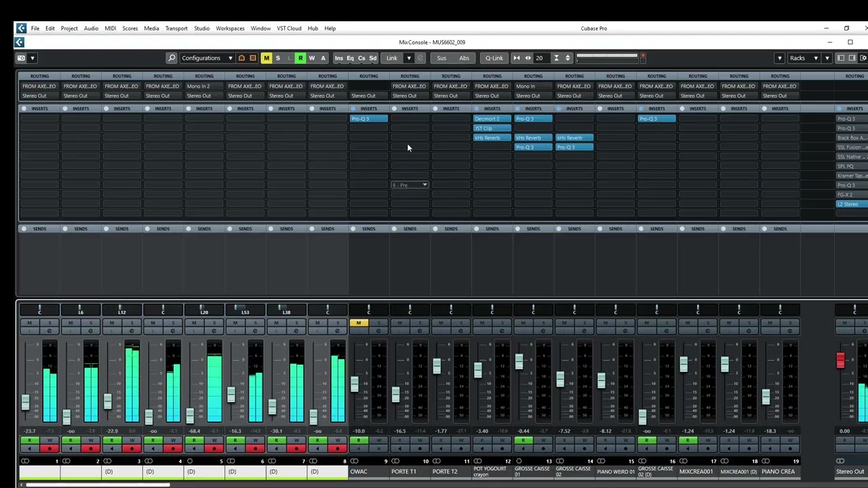Click the orange list icon before the M button

(253, 58)
